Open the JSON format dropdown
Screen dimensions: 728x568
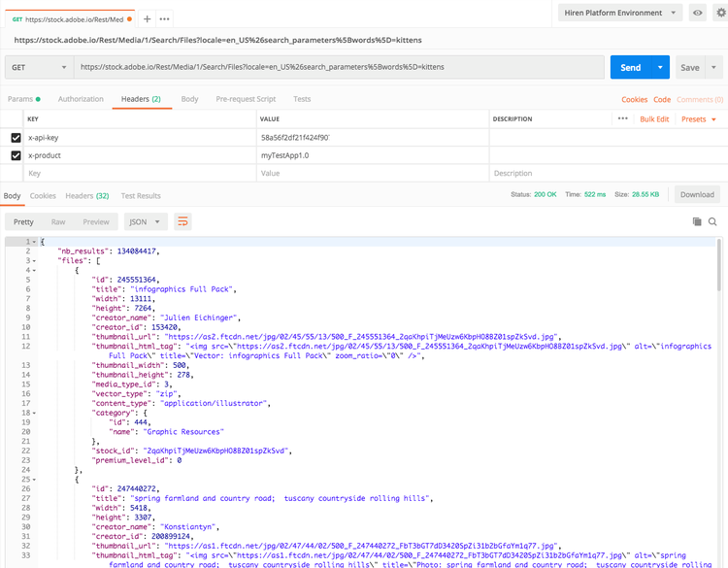point(146,221)
